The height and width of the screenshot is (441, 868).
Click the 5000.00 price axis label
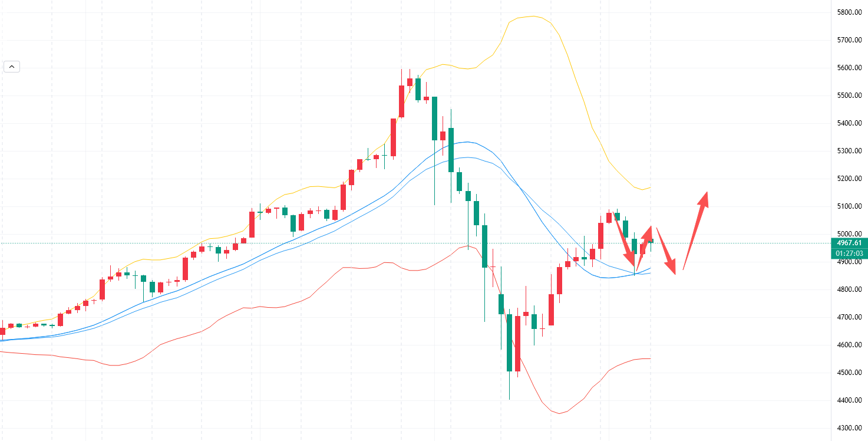pos(849,234)
